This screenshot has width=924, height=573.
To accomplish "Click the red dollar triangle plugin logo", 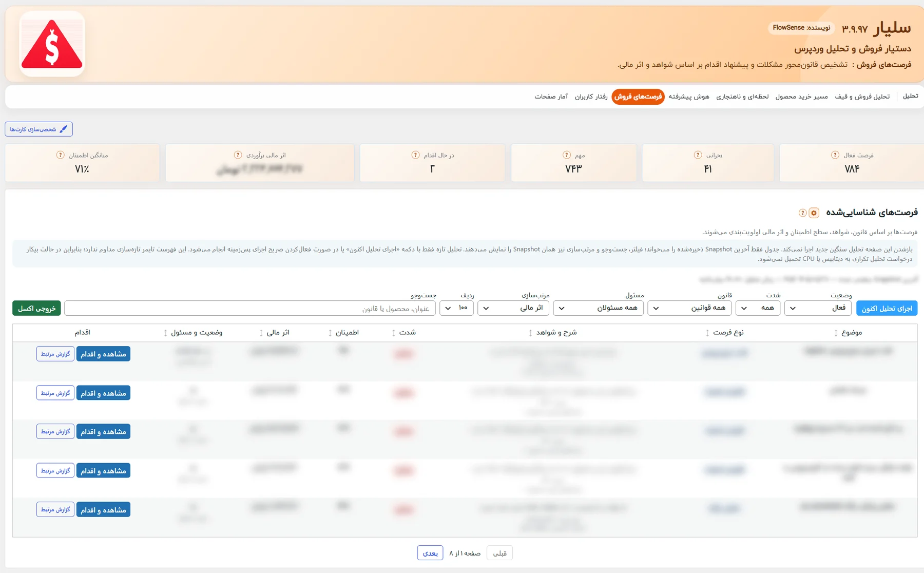I will (52, 44).
